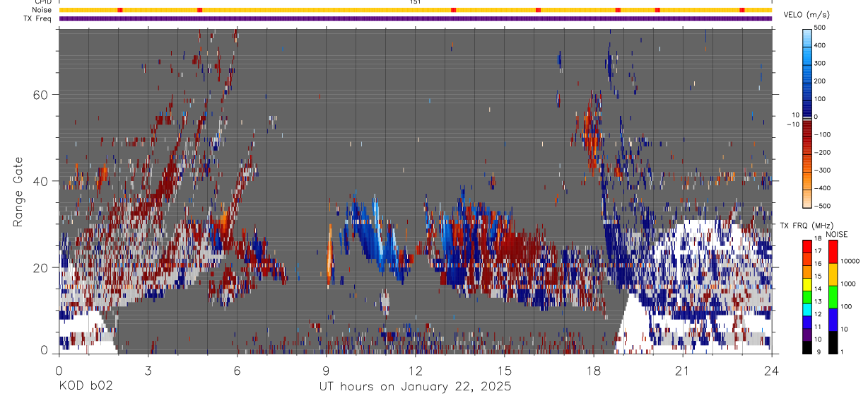The width and height of the screenshot is (868, 401).
Task: Pick the blue 10–100 swatch in NOISE legend
Action: coord(832,319)
